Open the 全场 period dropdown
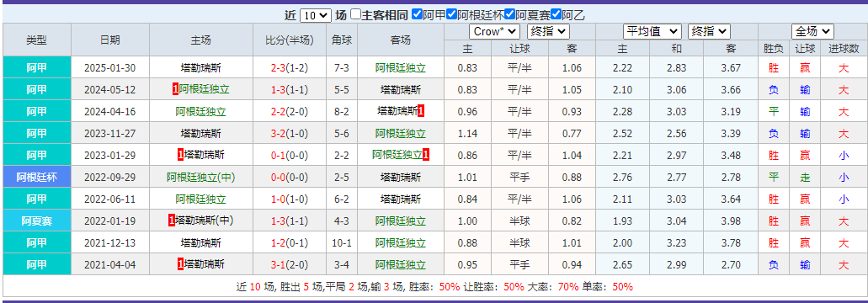Screen dimensions: 868x303 pos(812,31)
